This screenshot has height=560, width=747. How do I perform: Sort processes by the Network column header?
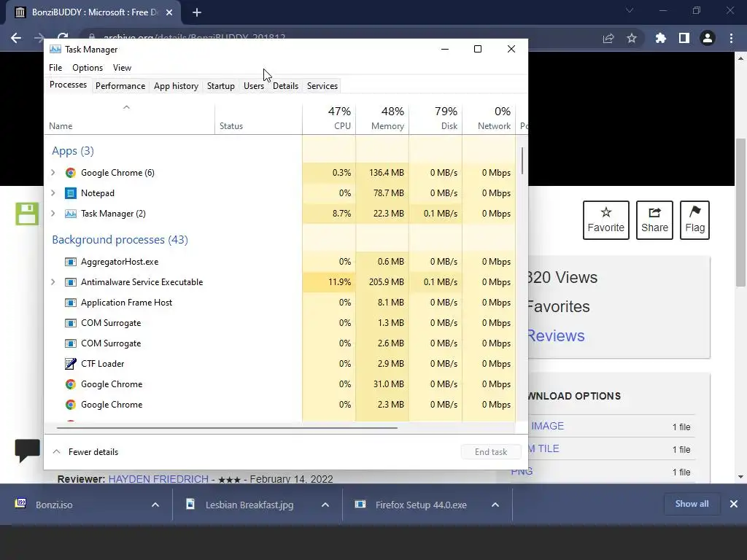coord(489,118)
